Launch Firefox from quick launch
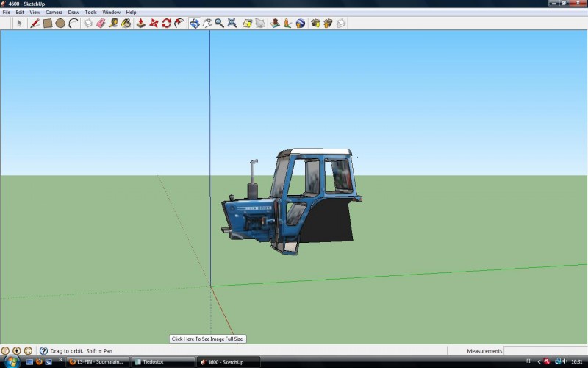This screenshot has width=588, height=368. (x=39, y=362)
